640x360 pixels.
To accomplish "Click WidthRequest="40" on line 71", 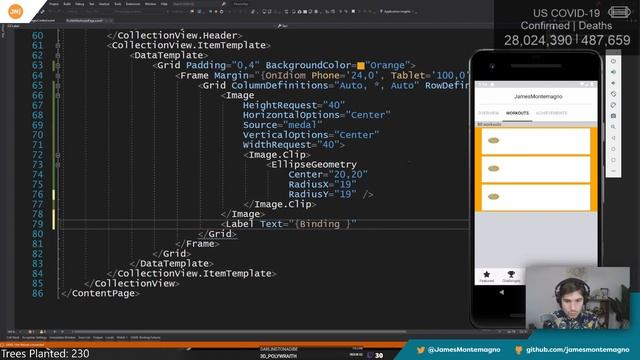I will (291, 145).
